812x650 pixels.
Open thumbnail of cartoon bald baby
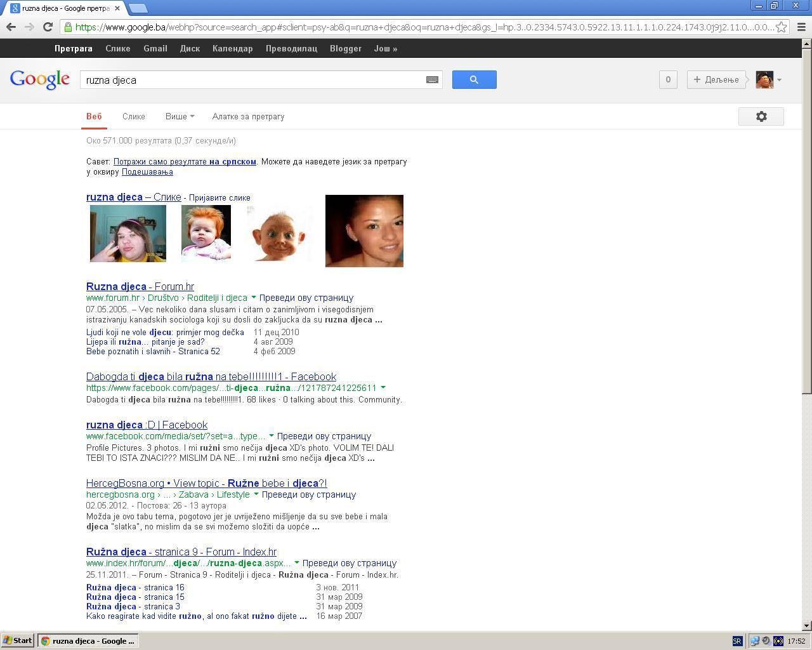[x=279, y=233]
